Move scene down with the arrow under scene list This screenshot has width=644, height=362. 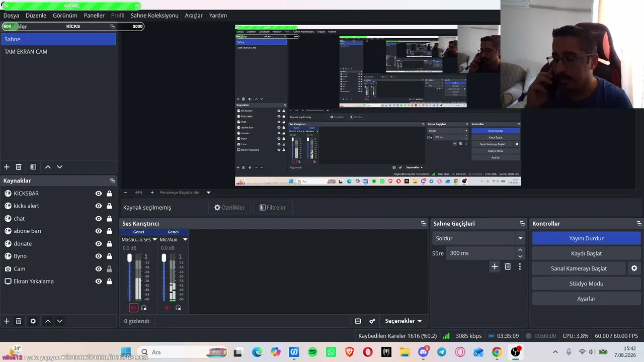[59, 167]
